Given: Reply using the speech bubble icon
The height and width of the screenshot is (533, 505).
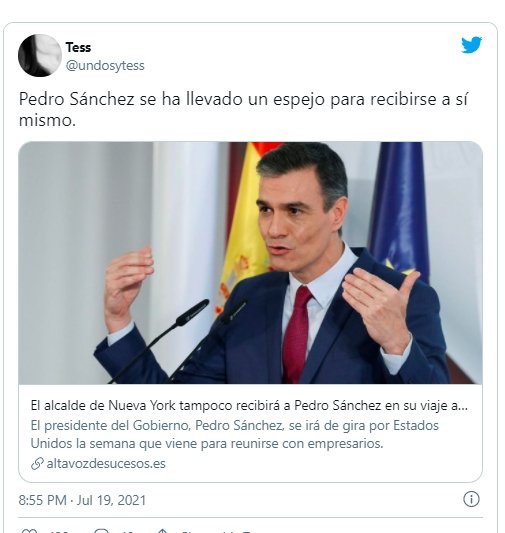Looking at the screenshot, I should [101, 531].
